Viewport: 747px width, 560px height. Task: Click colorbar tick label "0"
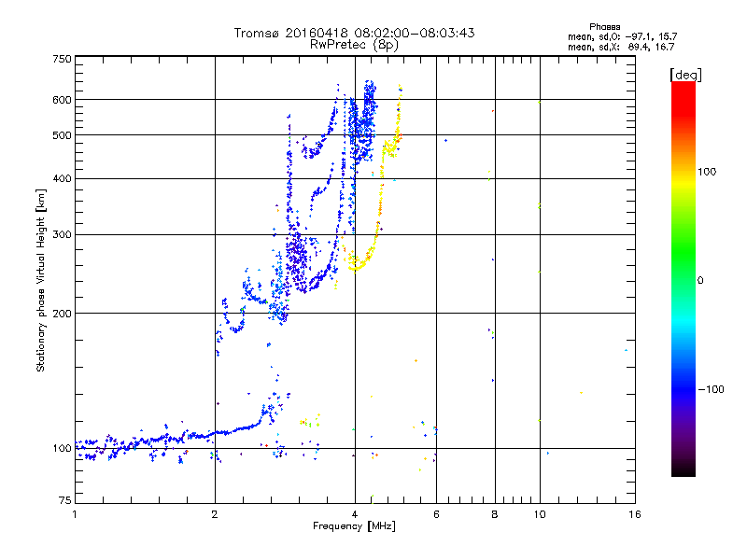(x=700, y=281)
